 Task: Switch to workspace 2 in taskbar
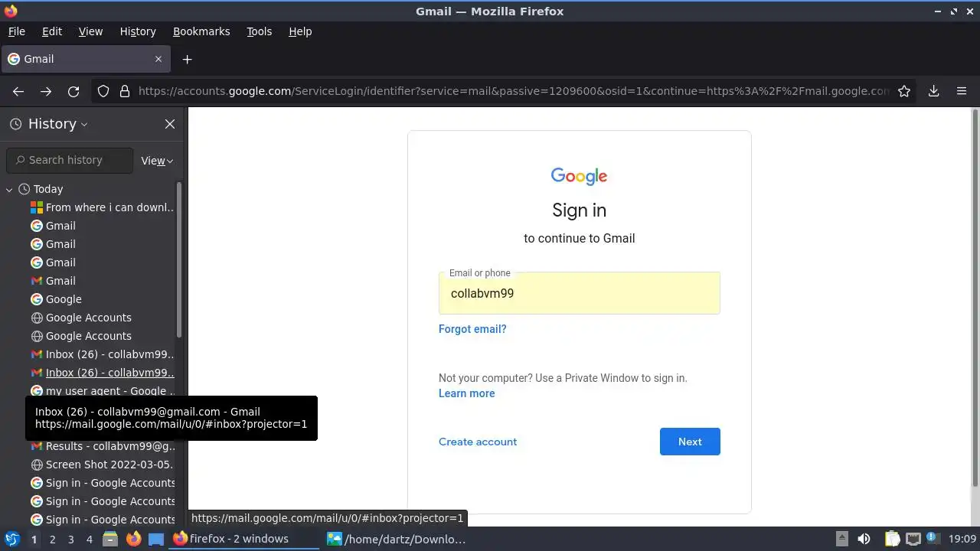[52, 539]
